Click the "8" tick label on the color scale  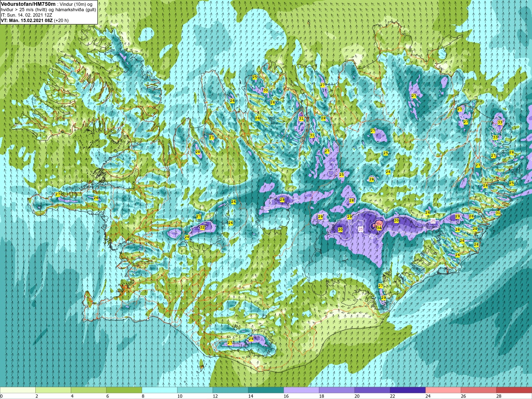tap(143, 396)
